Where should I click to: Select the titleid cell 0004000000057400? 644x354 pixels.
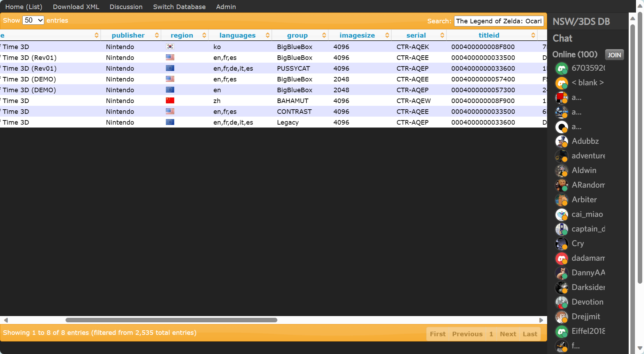[x=483, y=79]
